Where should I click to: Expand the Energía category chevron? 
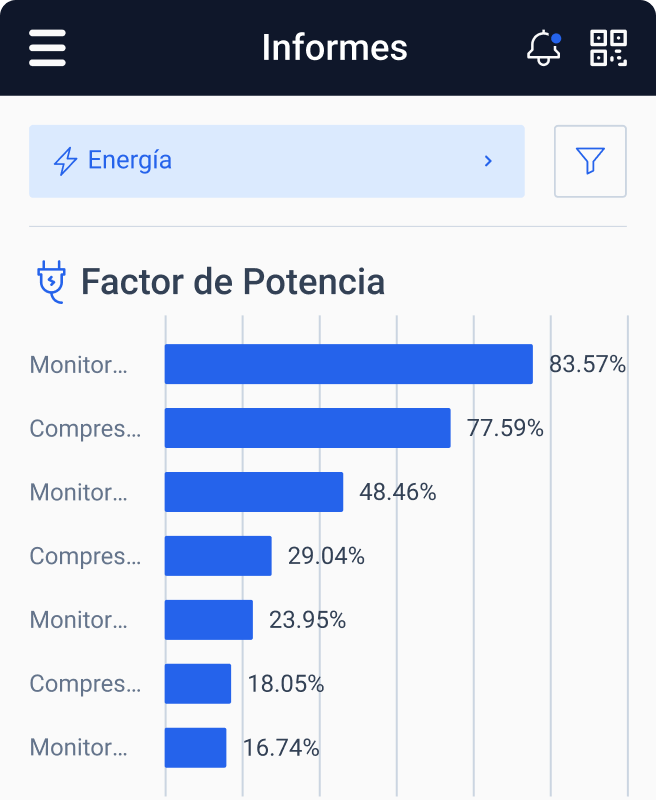(x=488, y=161)
